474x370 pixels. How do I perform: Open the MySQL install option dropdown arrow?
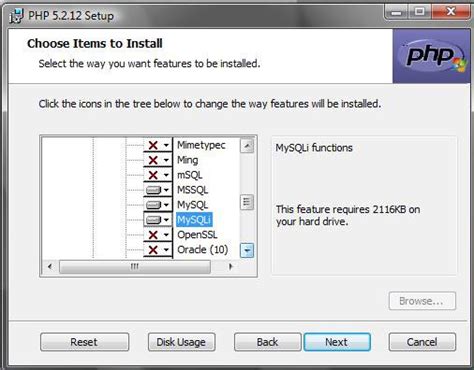pos(166,205)
